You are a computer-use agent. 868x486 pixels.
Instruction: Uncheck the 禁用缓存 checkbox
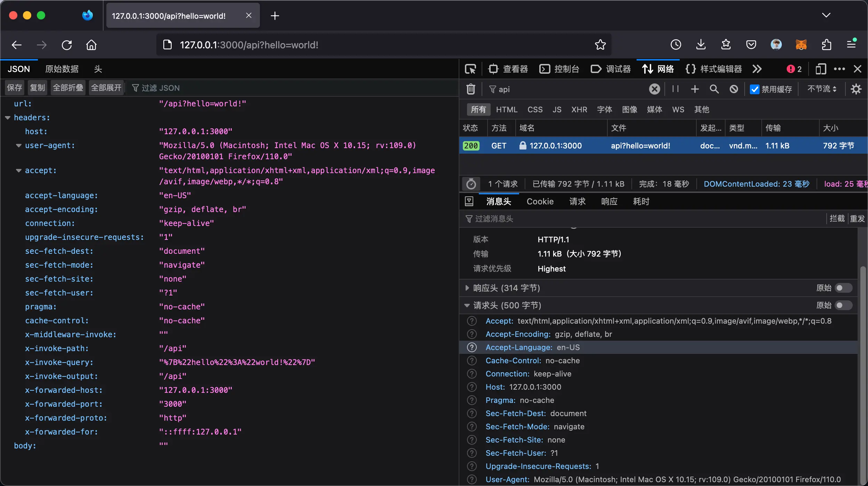754,89
